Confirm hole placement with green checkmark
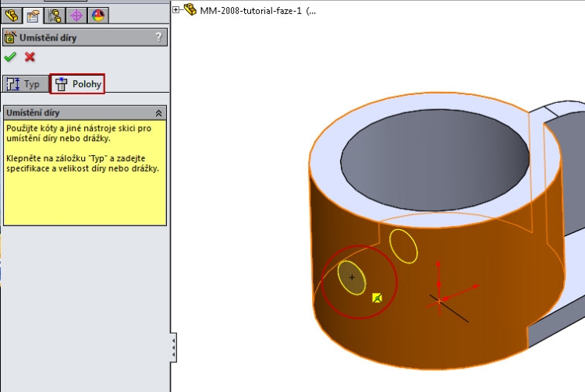 (10, 57)
